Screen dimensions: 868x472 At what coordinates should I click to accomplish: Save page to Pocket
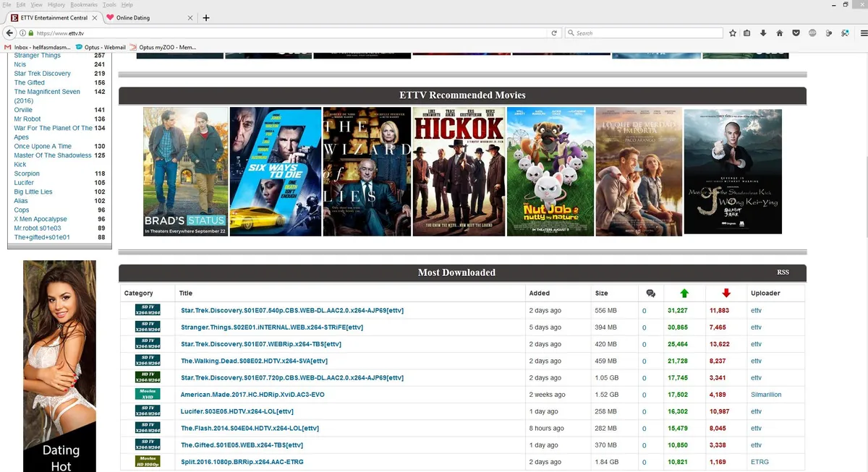click(796, 33)
